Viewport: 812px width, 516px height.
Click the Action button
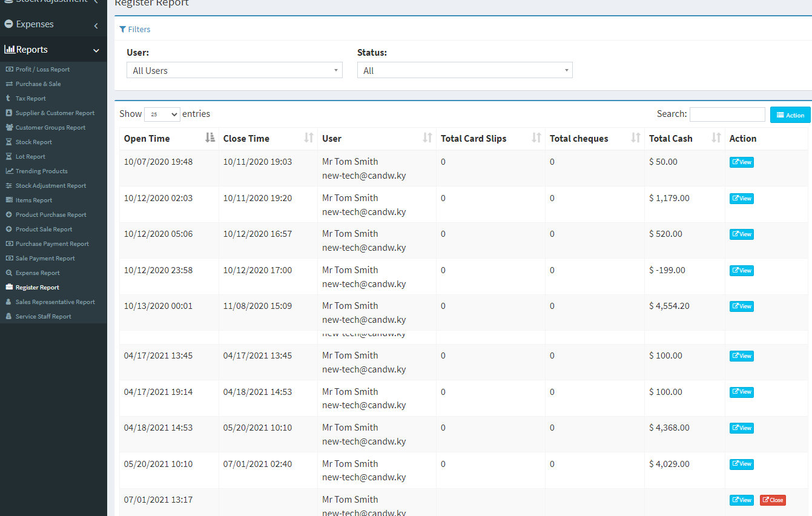point(790,114)
